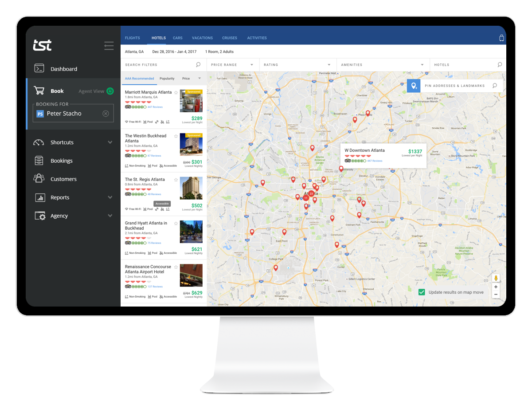Click the red map cluster marker labeled 11
532x417 pixels.
pos(306,198)
